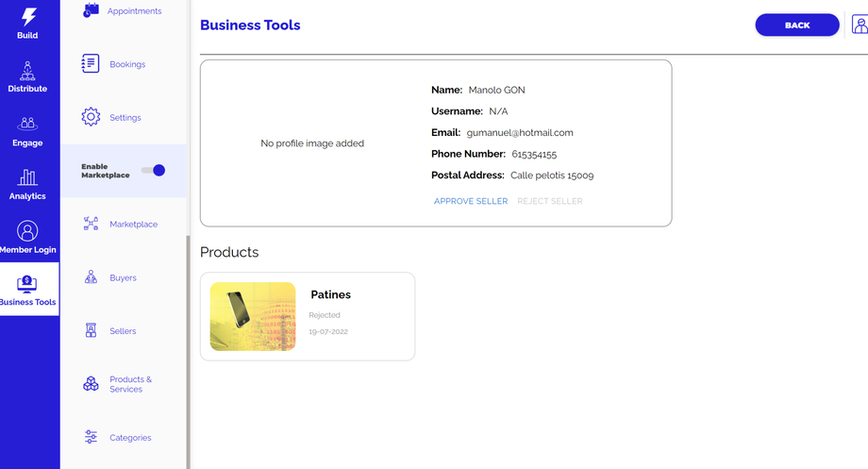This screenshot has height=469, width=868.
Task: Open the Patines product thumbnail
Action: [x=253, y=317]
